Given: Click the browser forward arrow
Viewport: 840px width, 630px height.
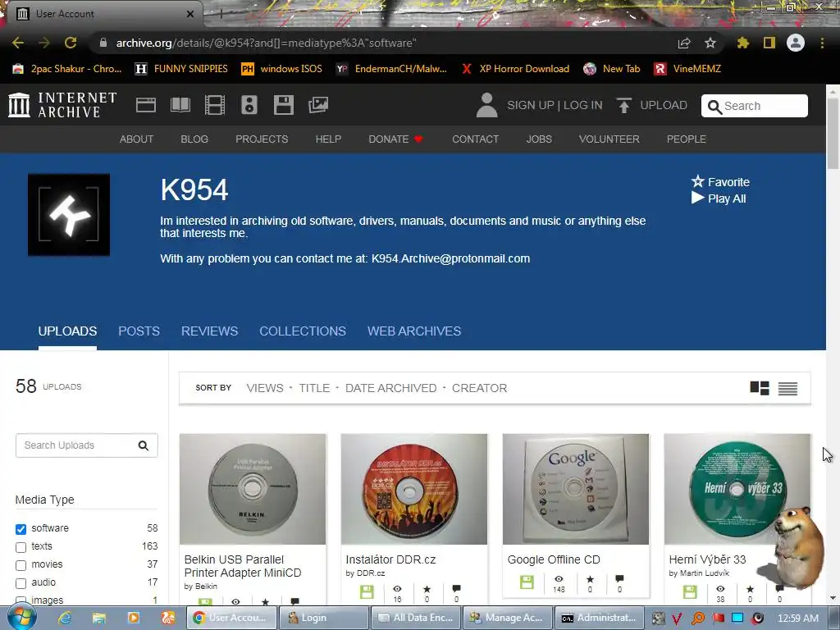Looking at the screenshot, I should pos(44,43).
